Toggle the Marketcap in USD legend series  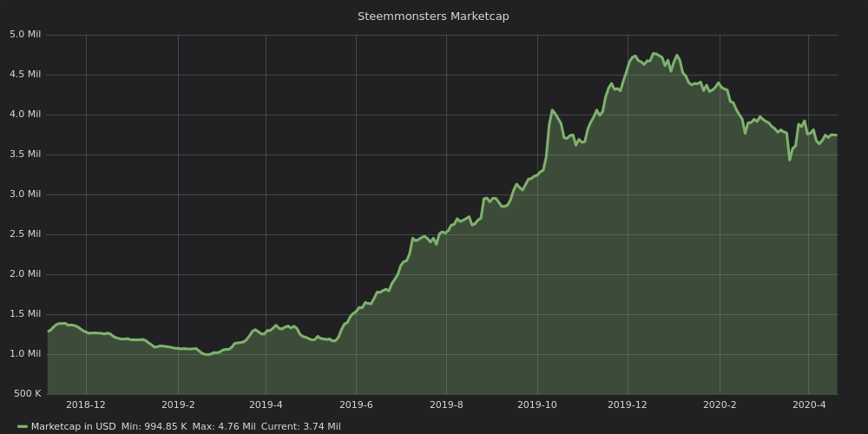tap(73, 426)
